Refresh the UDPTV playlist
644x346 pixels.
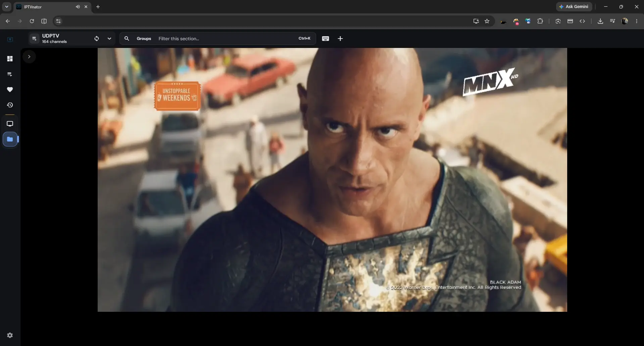point(97,39)
